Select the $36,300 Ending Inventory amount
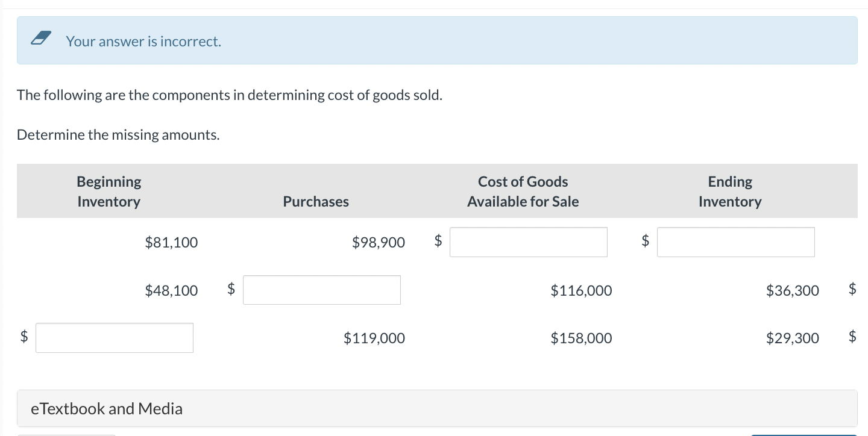This screenshot has height=436, width=868. (792, 290)
